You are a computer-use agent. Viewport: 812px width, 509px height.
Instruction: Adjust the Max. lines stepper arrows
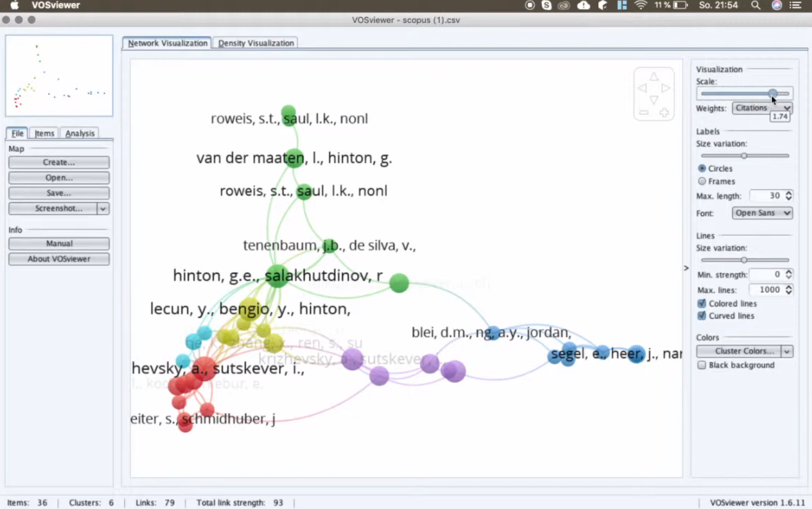[x=789, y=290]
